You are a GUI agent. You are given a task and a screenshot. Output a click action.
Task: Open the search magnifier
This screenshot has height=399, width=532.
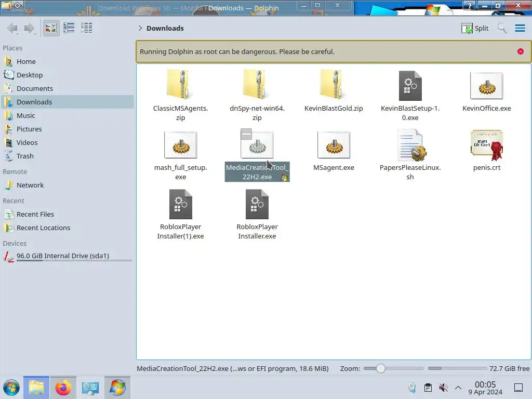coord(502,28)
